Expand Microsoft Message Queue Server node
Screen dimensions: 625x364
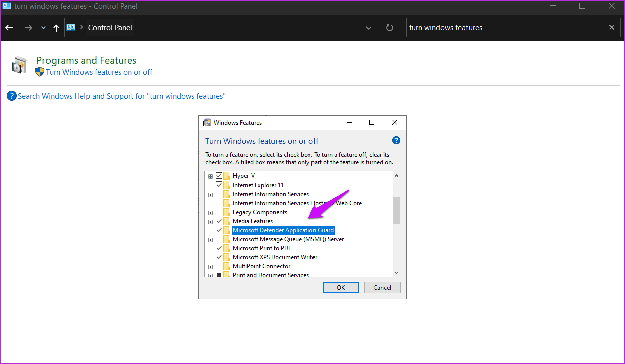point(211,240)
